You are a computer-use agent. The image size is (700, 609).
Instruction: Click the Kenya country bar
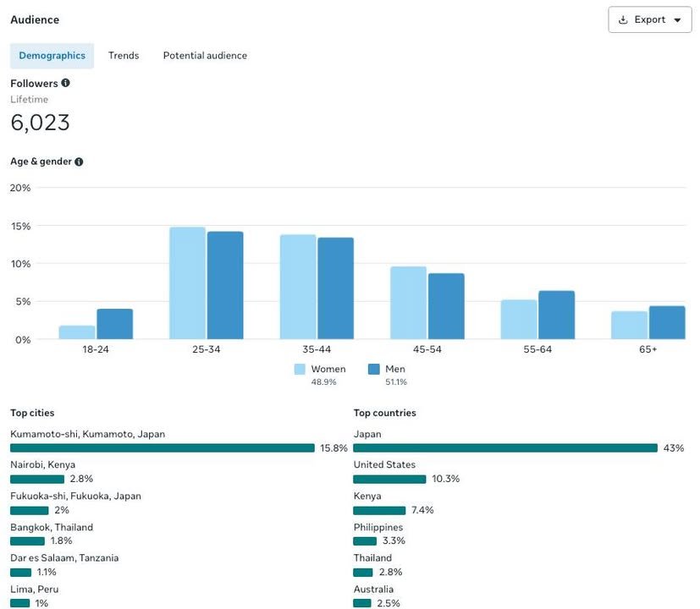pos(379,510)
